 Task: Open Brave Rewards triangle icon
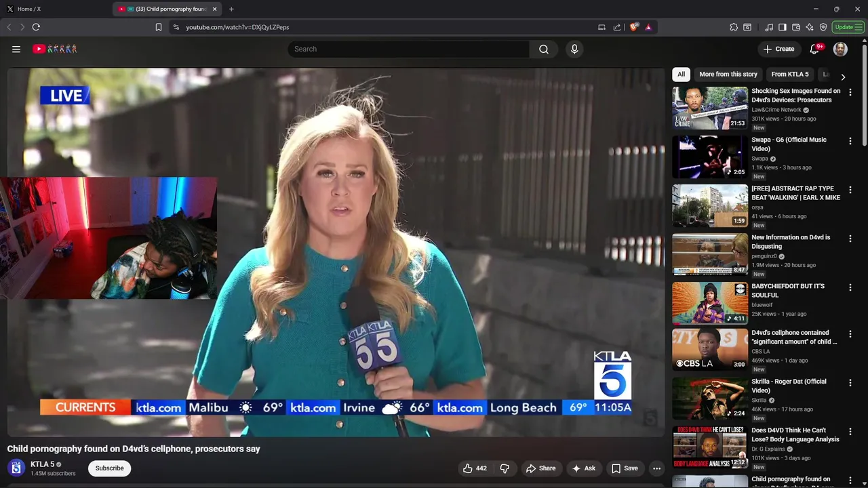point(648,27)
